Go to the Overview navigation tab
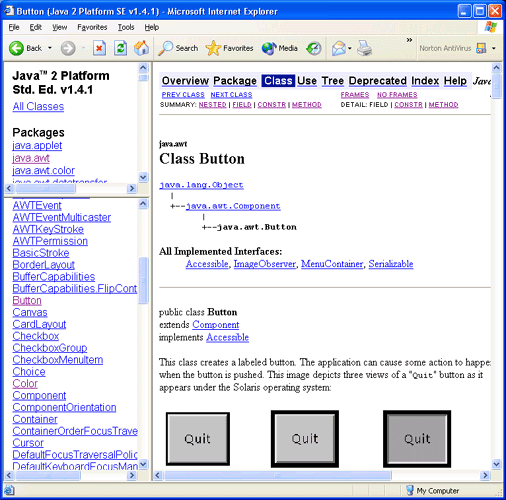The height and width of the screenshot is (500, 506). [185, 81]
